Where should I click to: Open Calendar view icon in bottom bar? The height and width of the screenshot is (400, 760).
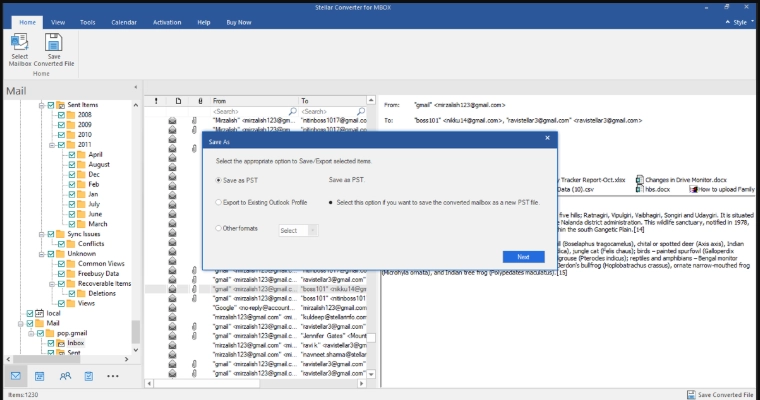click(x=40, y=376)
